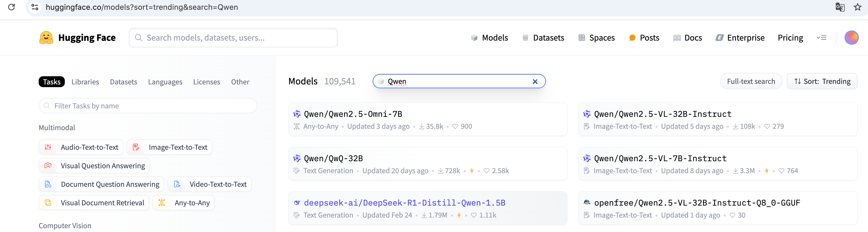Click the Visual Question Answering task icon

pyautogui.click(x=48, y=166)
